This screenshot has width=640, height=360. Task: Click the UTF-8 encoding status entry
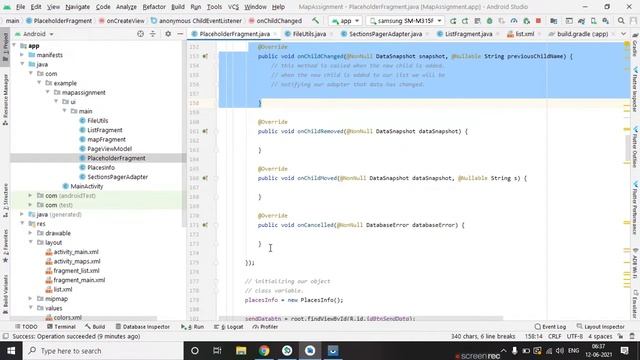575,336
